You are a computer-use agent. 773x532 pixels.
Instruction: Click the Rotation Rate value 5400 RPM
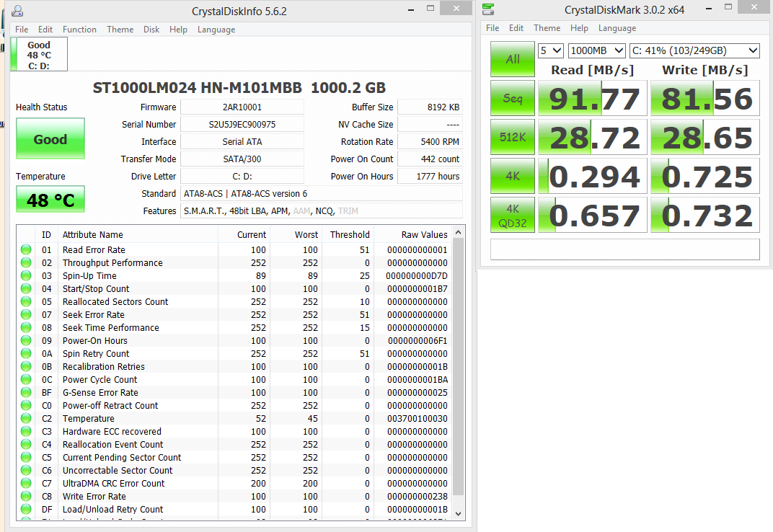point(430,141)
